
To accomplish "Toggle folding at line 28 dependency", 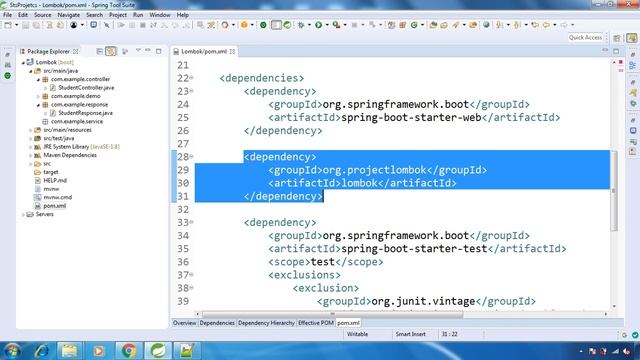I will coord(191,157).
